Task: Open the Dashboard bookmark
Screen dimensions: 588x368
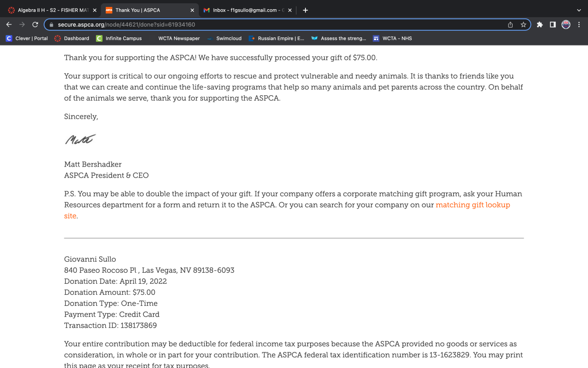Action: 72,39
